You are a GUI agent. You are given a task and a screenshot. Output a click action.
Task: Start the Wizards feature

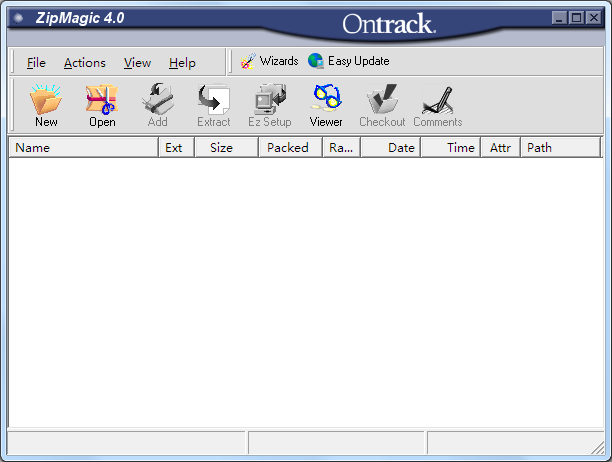[x=269, y=61]
